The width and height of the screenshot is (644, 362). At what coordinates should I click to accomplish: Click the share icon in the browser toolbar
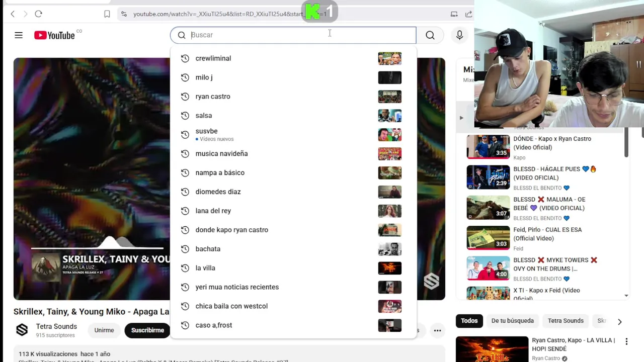469,14
